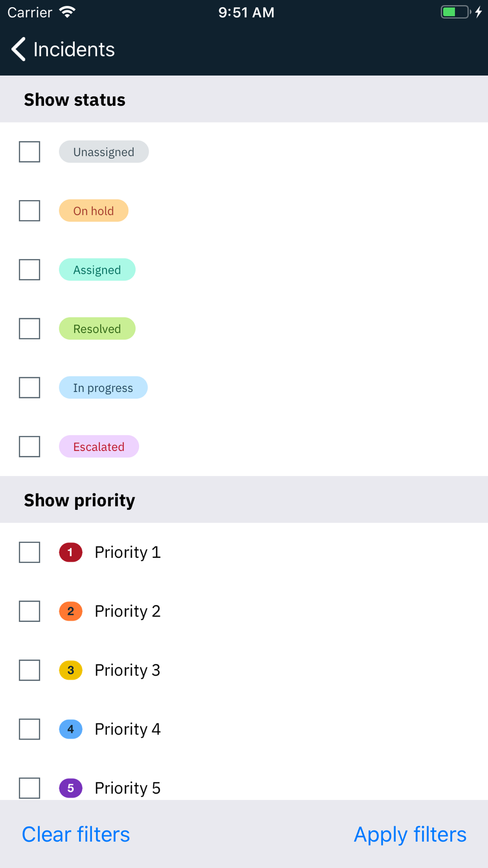Image resolution: width=488 pixels, height=868 pixels.
Task: Tap the Wi-Fi signal icon
Action: (67, 12)
